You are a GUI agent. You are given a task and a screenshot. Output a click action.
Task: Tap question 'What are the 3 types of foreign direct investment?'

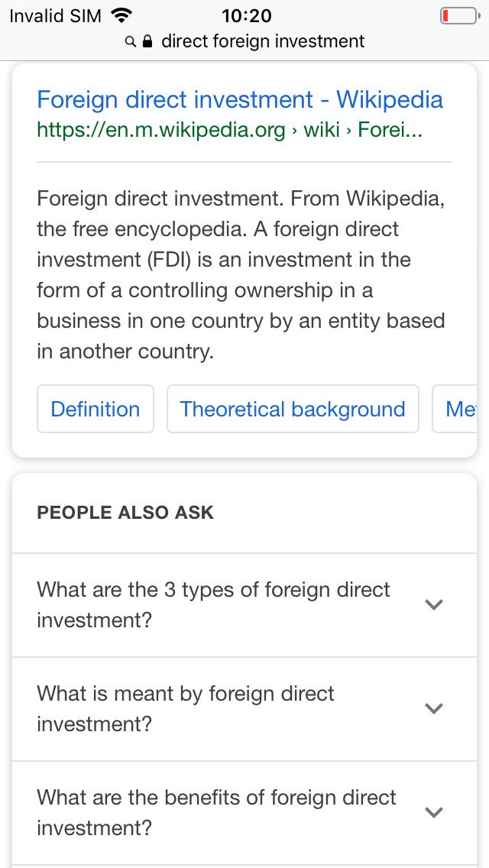coord(213,605)
